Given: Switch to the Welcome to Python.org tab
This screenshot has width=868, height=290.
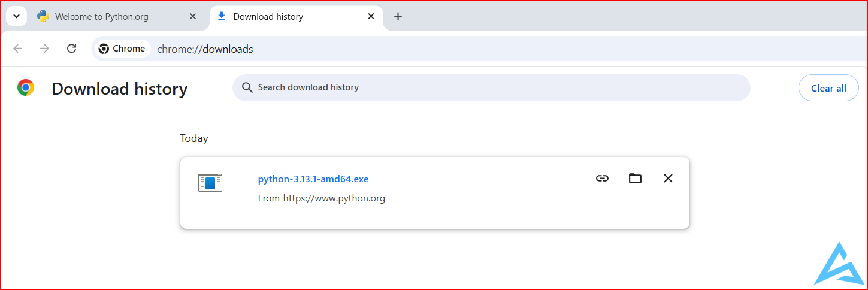Looking at the screenshot, I should (117, 17).
